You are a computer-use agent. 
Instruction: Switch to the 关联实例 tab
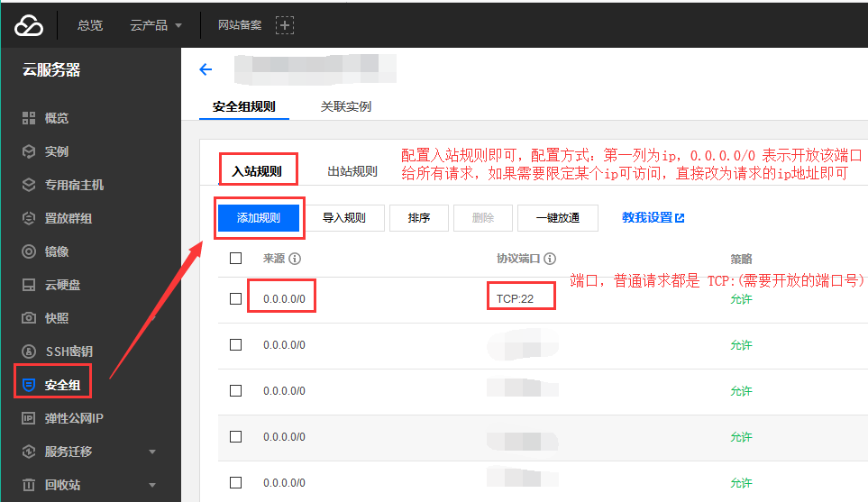[346, 106]
